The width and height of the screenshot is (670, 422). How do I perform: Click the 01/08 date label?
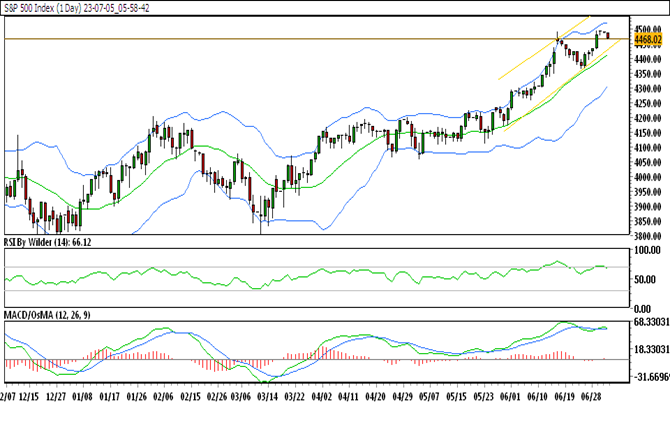click(82, 397)
